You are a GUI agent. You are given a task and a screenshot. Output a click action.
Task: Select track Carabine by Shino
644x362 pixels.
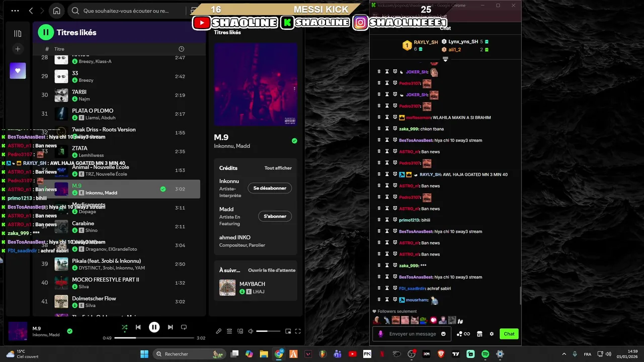[x=119, y=227]
